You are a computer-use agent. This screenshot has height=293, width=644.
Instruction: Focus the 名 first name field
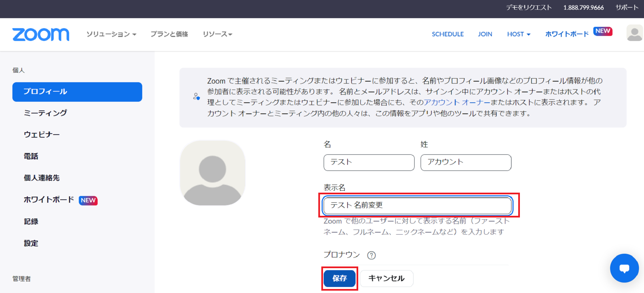tap(369, 162)
